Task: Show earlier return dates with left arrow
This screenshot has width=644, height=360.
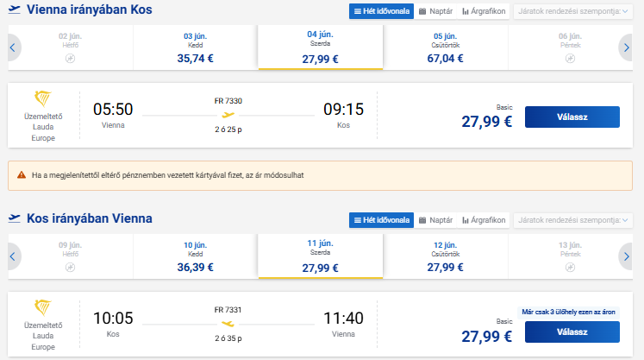Action: pos(13,256)
